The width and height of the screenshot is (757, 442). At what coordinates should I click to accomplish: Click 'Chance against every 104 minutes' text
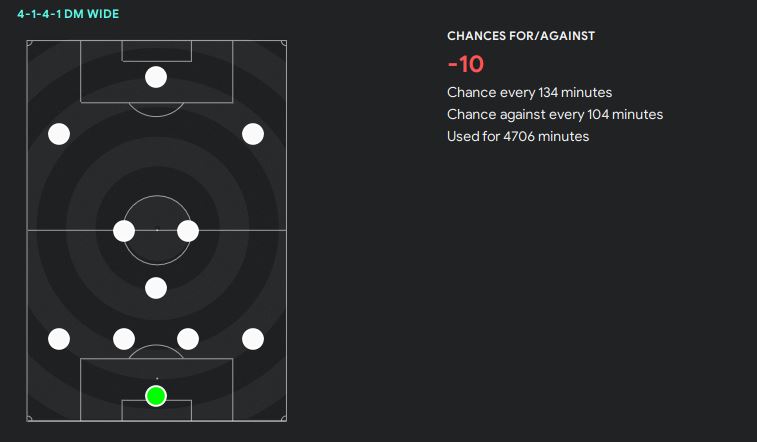point(555,114)
